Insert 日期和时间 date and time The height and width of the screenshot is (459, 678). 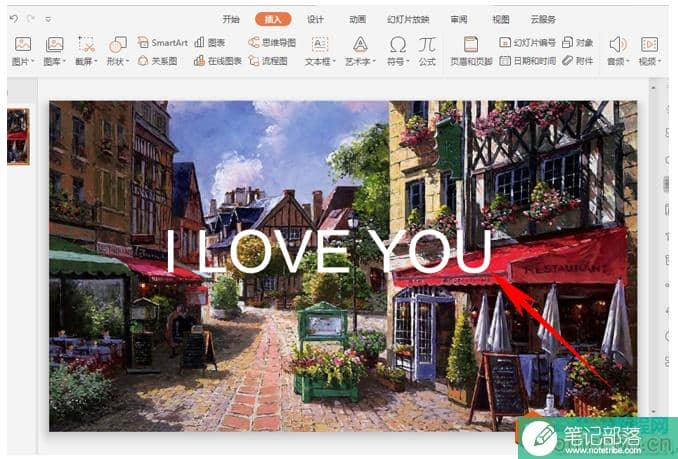528,61
